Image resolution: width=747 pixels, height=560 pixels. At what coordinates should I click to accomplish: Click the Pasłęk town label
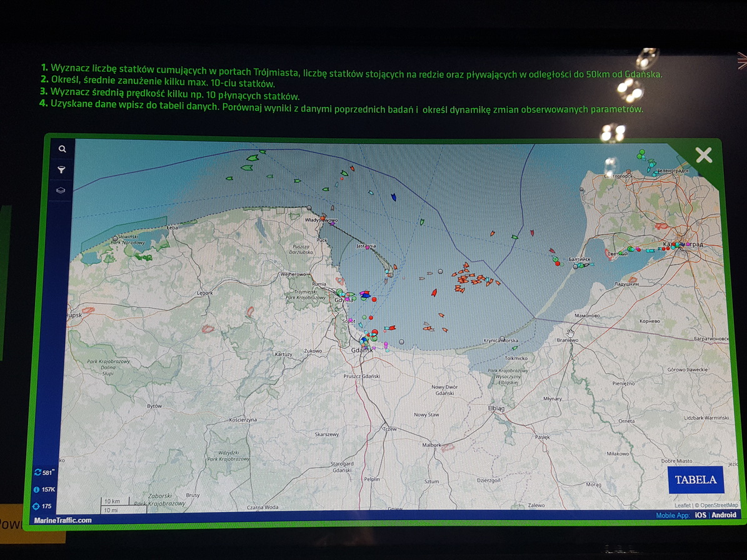point(542,437)
